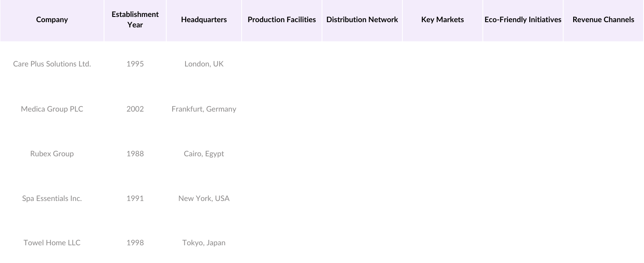Viewport: 644px width, 263px height.
Task: Select the 1995 establishment year cell
Action: [x=135, y=64]
